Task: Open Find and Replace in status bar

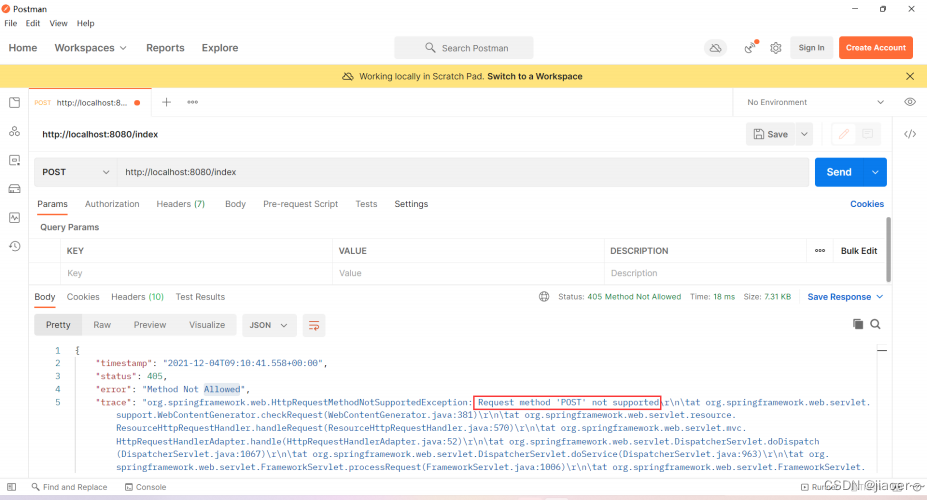Action: pos(70,488)
